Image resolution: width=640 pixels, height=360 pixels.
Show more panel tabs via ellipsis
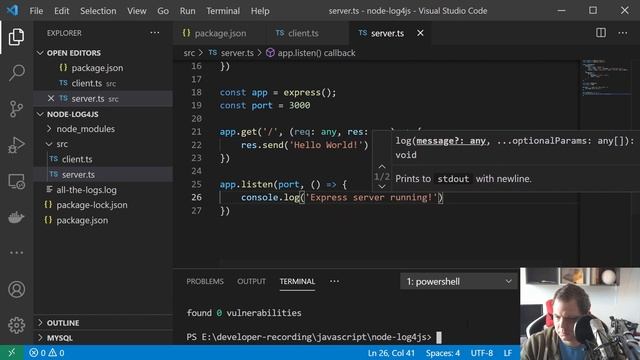point(334,281)
